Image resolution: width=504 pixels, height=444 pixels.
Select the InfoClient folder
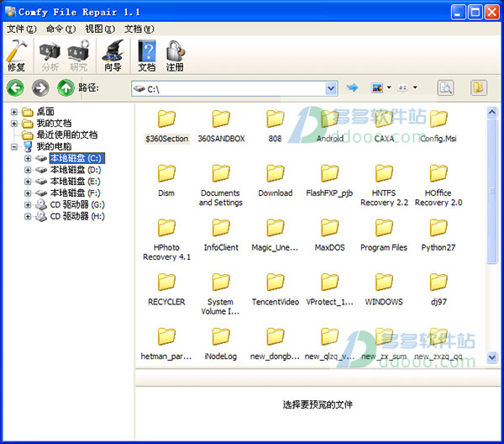(x=221, y=235)
